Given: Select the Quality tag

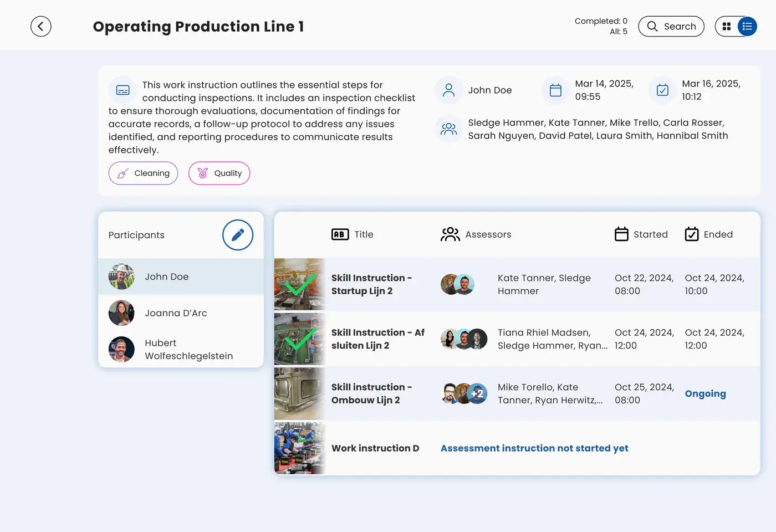Looking at the screenshot, I should pyautogui.click(x=219, y=173).
